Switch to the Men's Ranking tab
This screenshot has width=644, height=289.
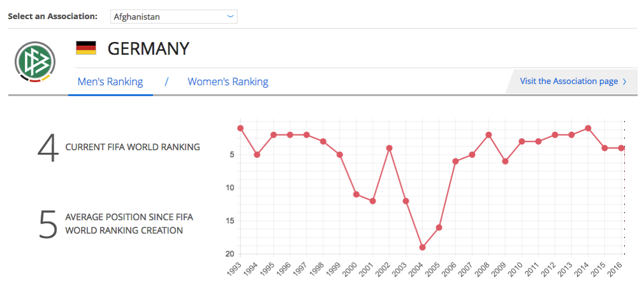[x=110, y=81]
